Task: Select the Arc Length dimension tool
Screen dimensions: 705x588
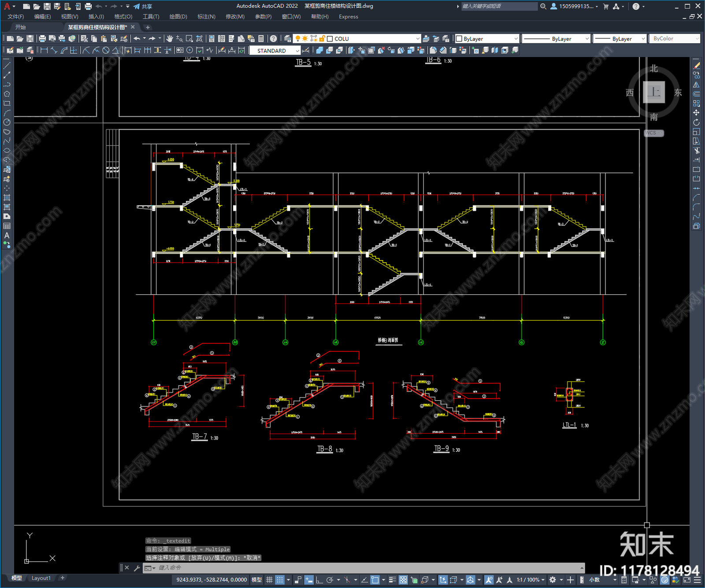Action: point(64,50)
